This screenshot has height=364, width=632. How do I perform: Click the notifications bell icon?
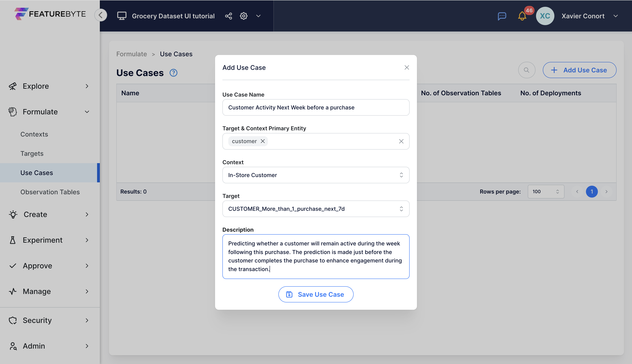523,16
